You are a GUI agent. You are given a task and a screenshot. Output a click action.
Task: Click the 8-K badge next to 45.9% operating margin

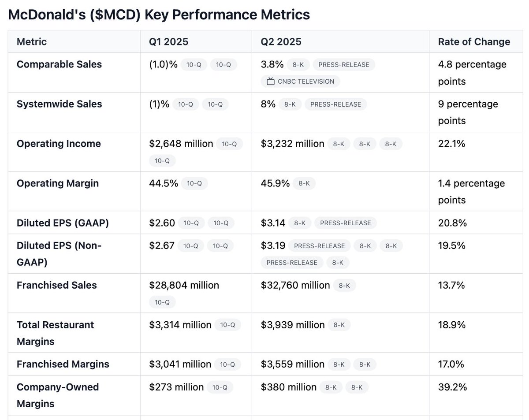click(304, 184)
